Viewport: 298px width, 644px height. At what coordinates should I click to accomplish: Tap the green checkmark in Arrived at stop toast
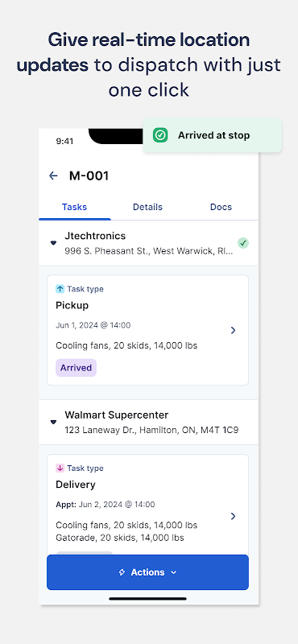coord(160,135)
